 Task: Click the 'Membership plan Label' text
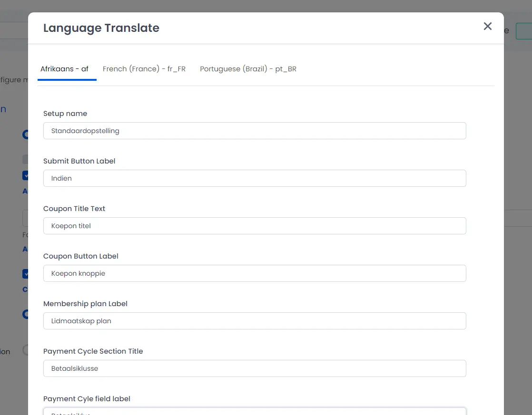tap(85, 303)
